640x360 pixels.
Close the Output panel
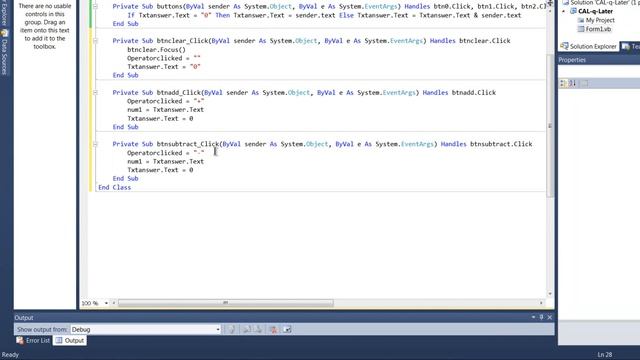550,317
